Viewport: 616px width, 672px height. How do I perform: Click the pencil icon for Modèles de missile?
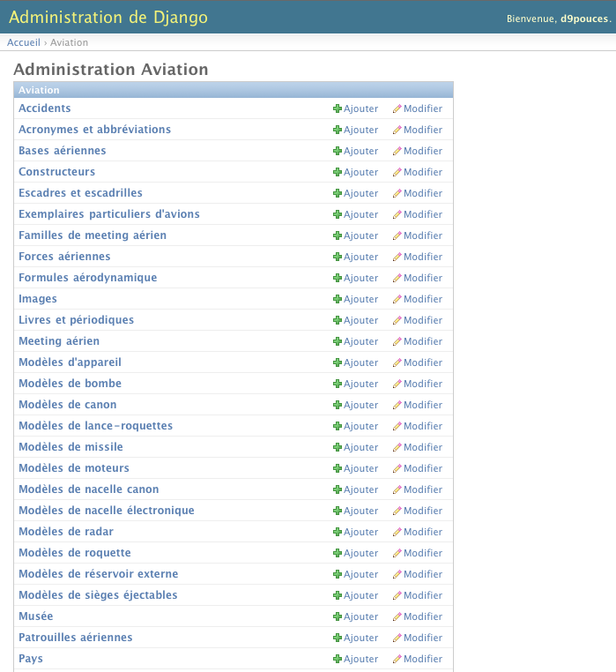tap(397, 447)
